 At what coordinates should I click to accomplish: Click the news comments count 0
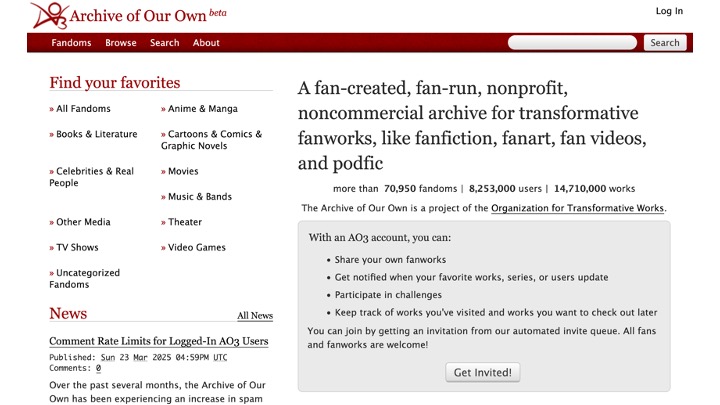98,368
